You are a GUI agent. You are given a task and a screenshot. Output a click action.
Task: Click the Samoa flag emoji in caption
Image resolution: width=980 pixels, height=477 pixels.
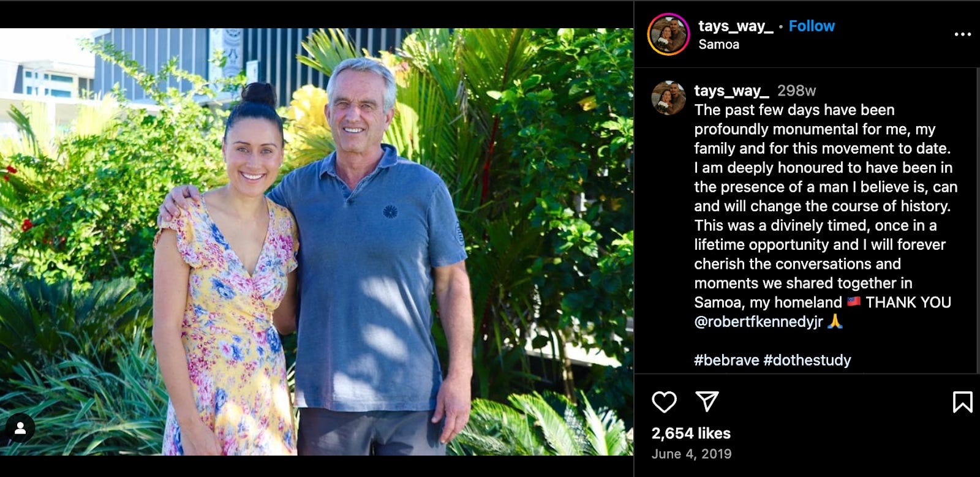coord(853,301)
